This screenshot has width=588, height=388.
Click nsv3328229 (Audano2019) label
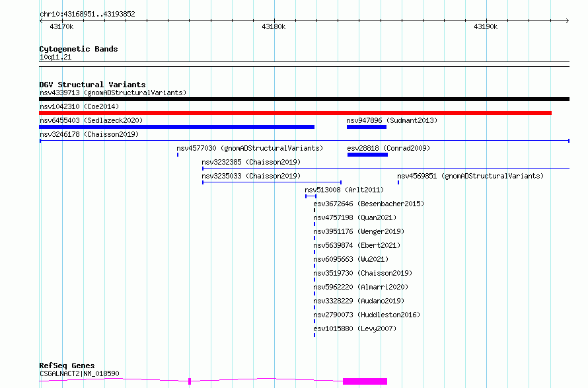click(359, 301)
